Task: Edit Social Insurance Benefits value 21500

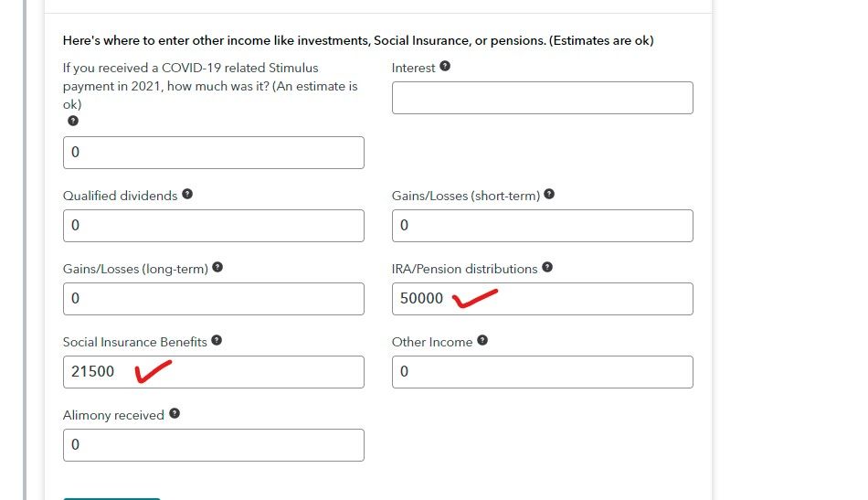Action: point(214,372)
